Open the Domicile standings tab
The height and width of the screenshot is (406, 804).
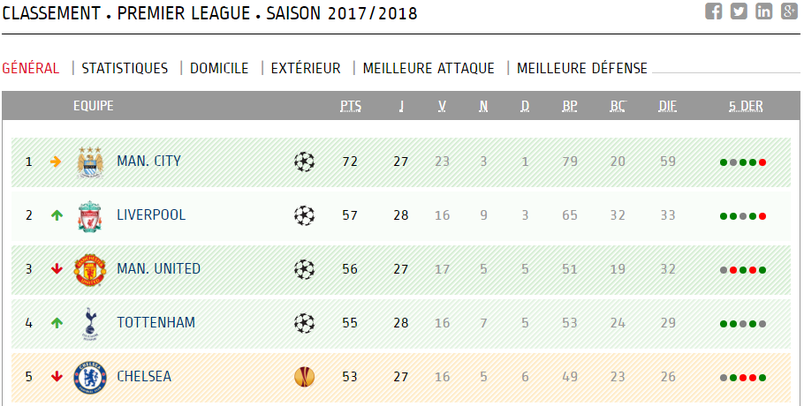219,68
